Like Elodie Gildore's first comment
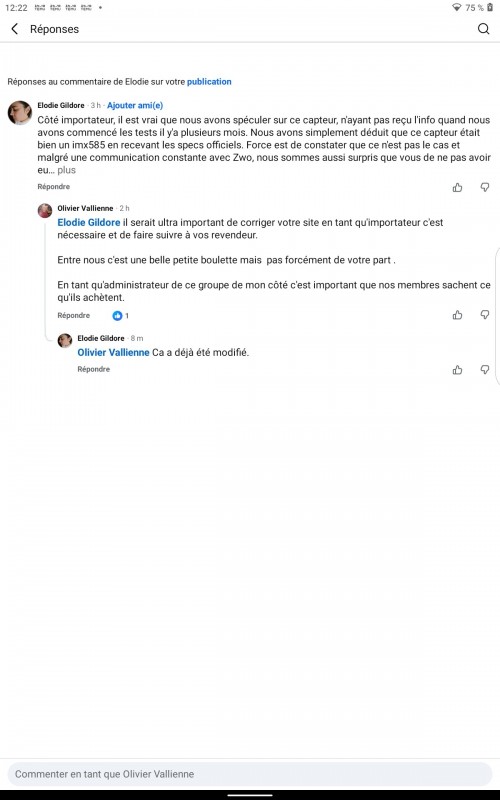Viewport: 500px width, 800px height. (x=458, y=188)
